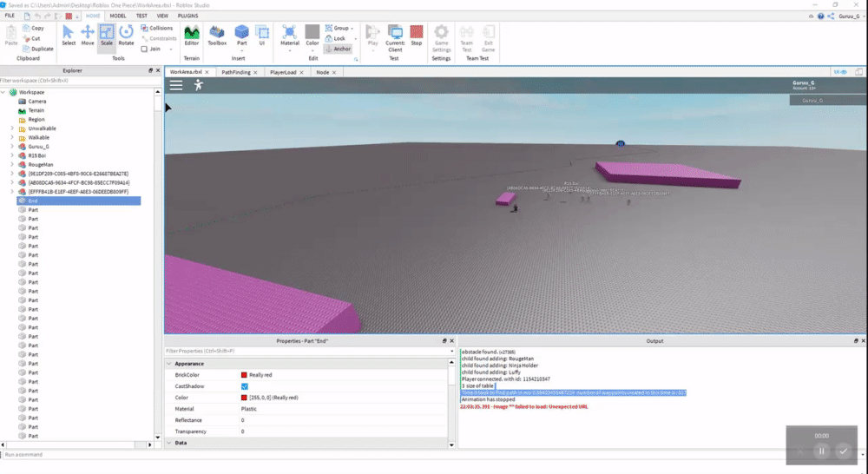Select the Camera item in Explorer

pyautogui.click(x=37, y=102)
